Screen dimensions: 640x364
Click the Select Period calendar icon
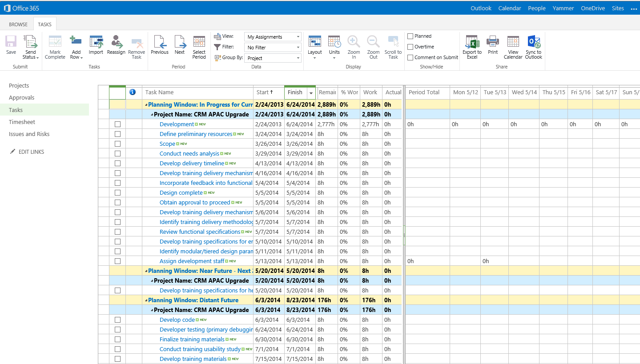tap(199, 43)
